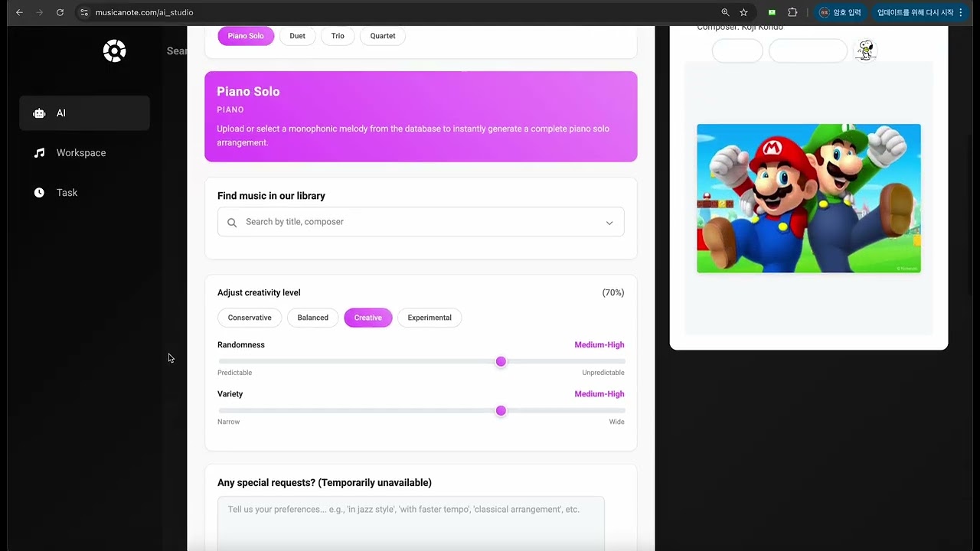This screenshot has width=980, height=551.
Task: Click the Search by title, composer field
Action: point(421,222)
